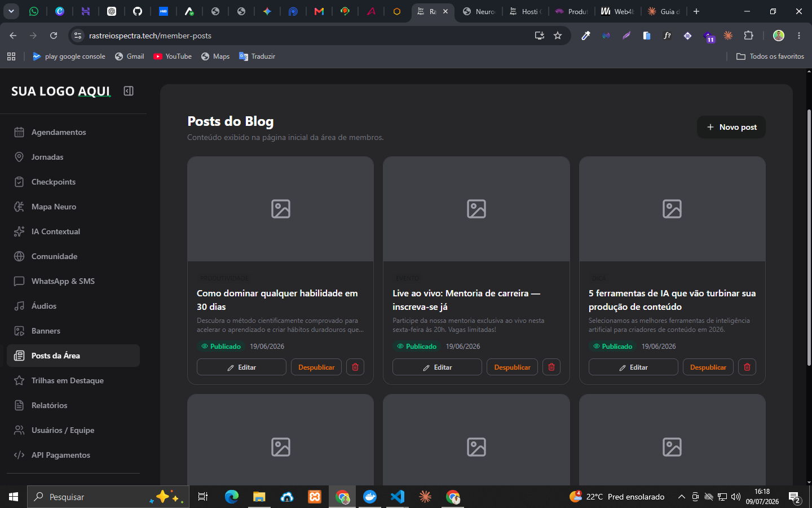Edit the 'Como dominar qualquer habilidade' post

[x=241, y=367]
